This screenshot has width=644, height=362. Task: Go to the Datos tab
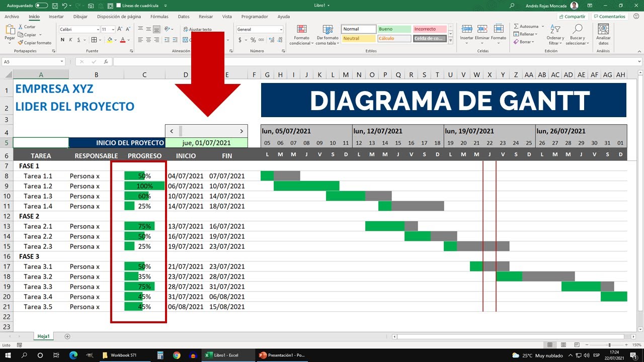coord(184,17)
